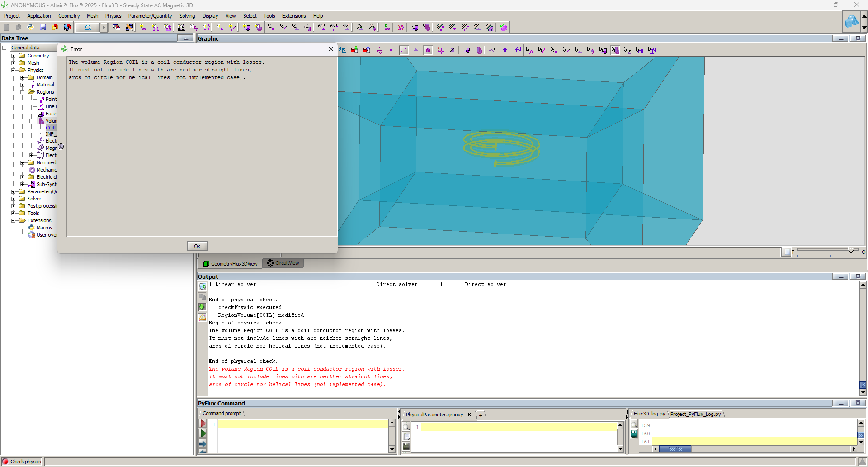
Task: Switch to the CircuitView tab
Action: (283, 263)
